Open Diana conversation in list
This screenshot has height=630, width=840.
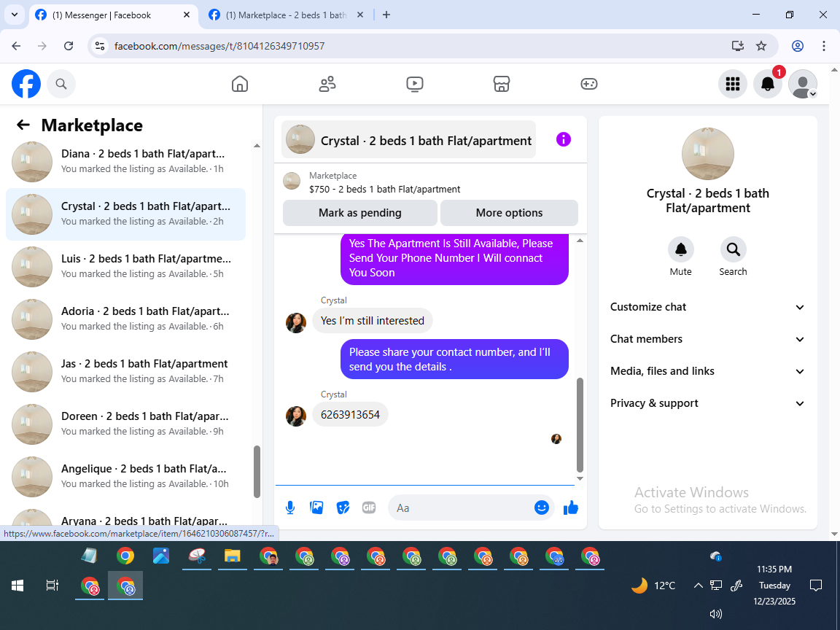[125, 162]
